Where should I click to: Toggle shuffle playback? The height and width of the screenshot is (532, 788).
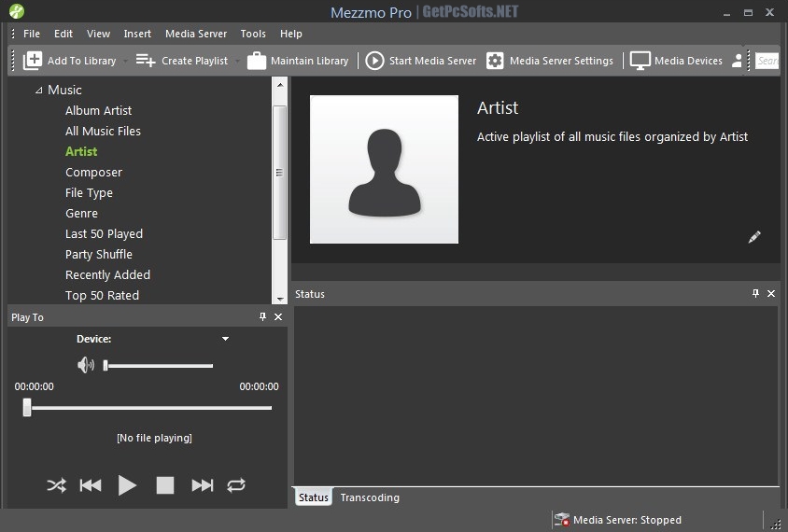pos(56,485)
